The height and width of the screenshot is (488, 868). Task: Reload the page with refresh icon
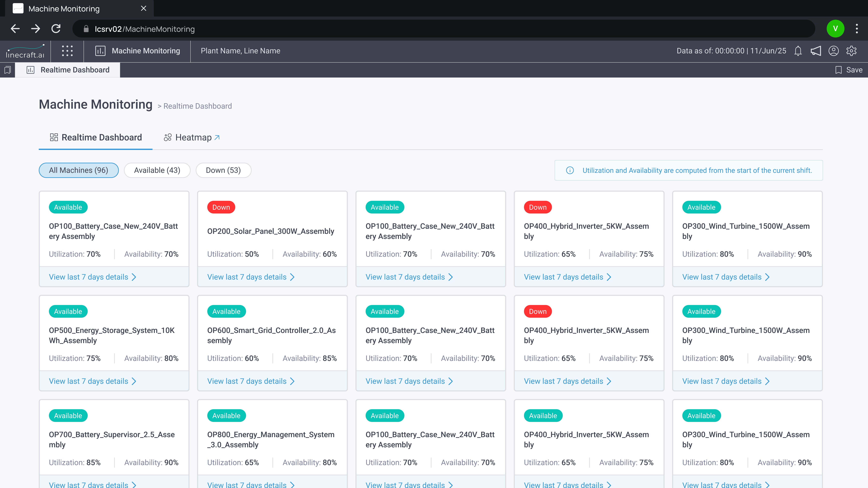[56, 29]
